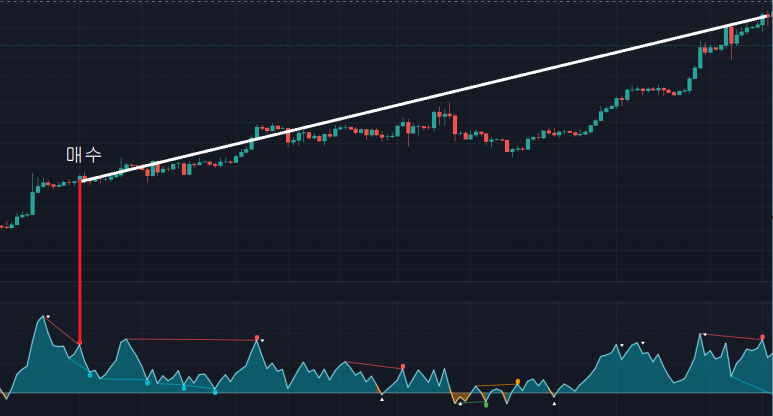Click the white up-triangle beneath the green dot's line

click(460, 403)
